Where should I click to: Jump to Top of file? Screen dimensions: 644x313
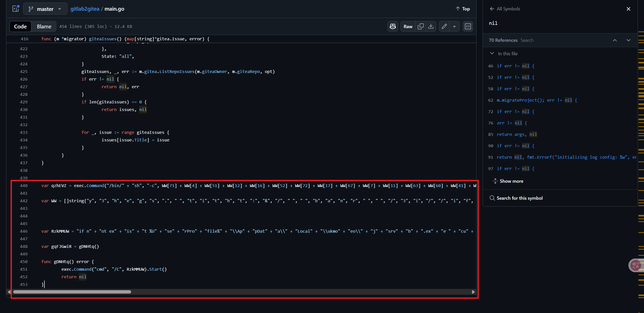pyautogui.click(x=463, y=9)
